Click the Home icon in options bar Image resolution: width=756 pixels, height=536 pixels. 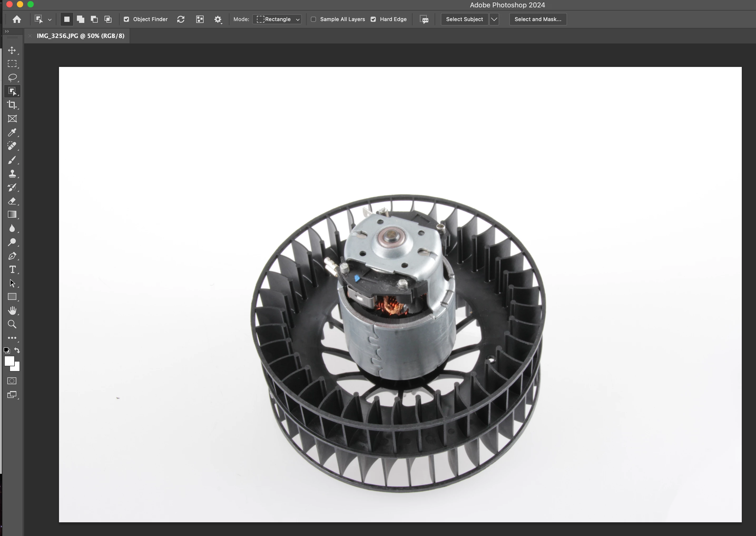[x=17, y=20]
